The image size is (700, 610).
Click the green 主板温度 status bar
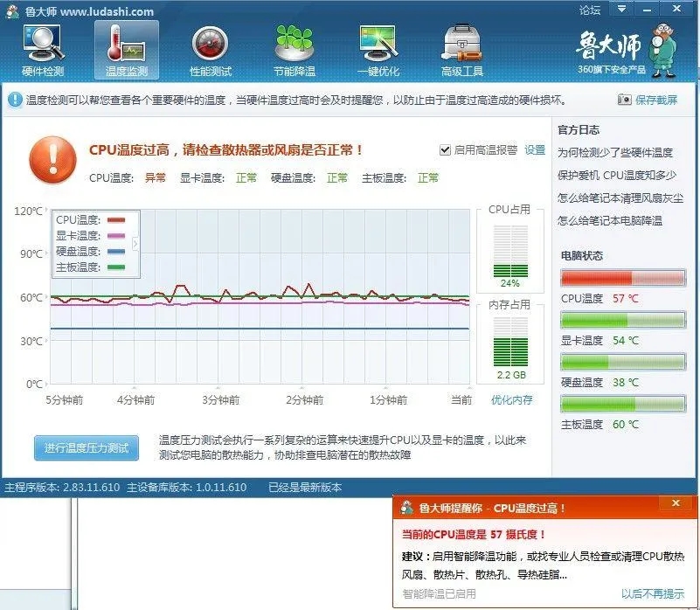click(623, 404)
